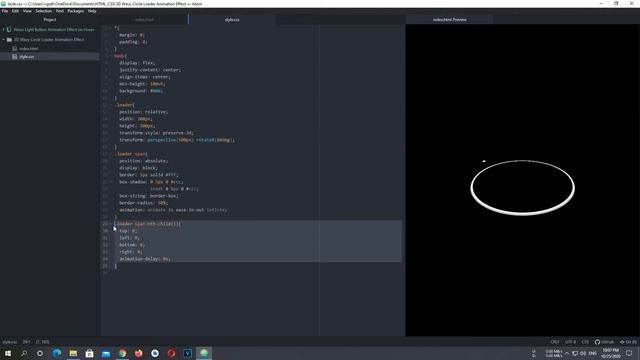The height and width of the screenshot is (360, 640).
Task: Click the selection count in status bar
Action: point(42,342)
